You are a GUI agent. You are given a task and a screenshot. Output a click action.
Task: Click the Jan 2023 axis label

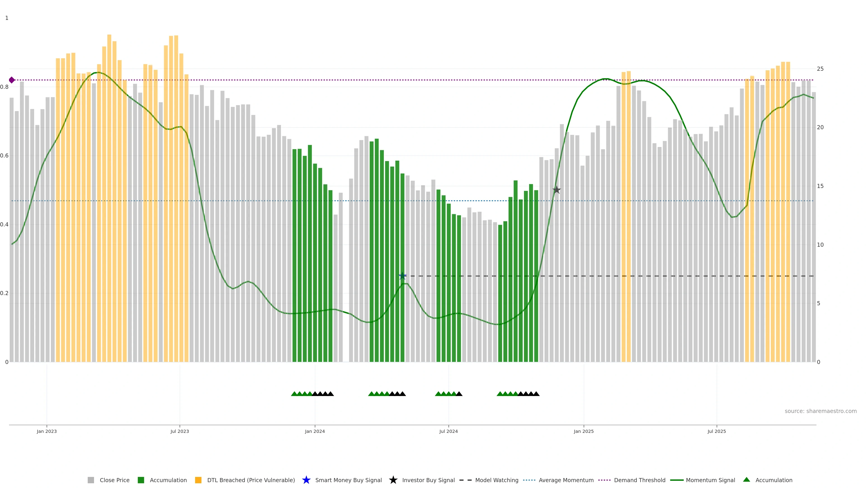47,432
